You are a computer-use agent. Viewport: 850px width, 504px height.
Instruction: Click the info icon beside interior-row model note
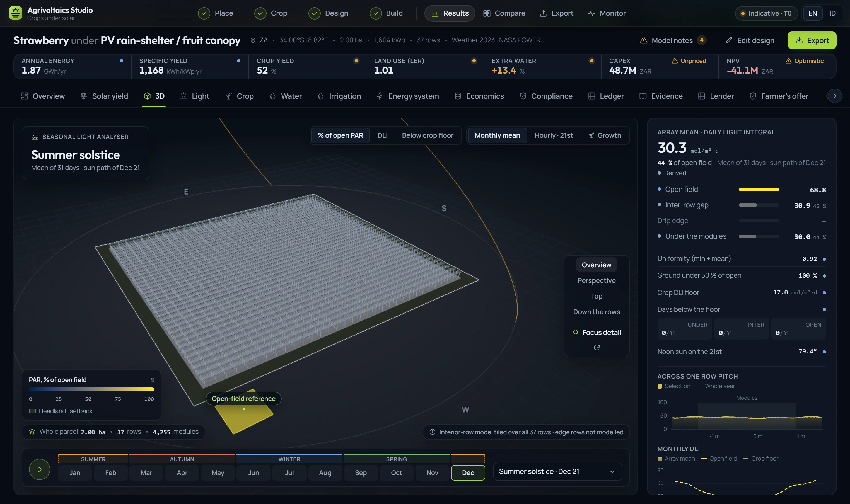(x=433, y=432)
